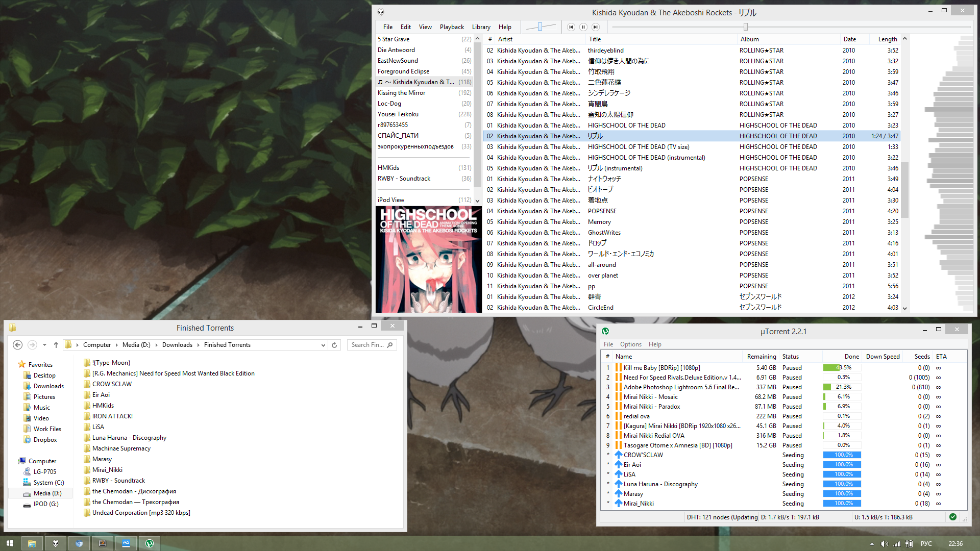The height and width of the screenshot is (551, 980).
Task: Click the system tray volume icon
Action: tap(884, 544)
